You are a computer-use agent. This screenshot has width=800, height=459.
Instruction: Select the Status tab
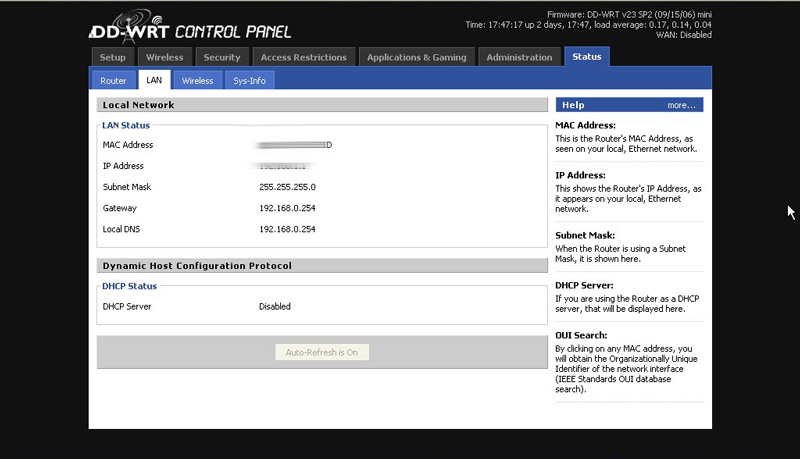tap(587, 57)
